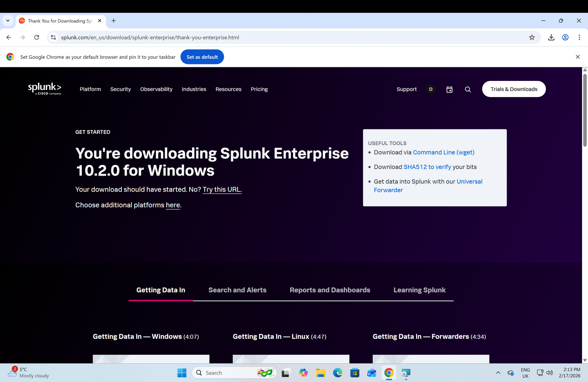The height and width of the screenshot is (382, 588).
Task: Open the user account avatar labeled D
Action: (x=430, y=89)
